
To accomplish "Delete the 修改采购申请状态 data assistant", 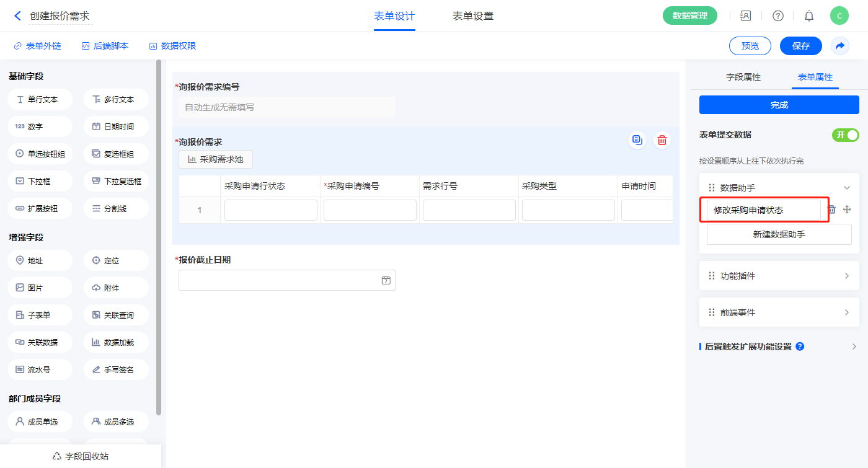I will (x=832, y=210).
